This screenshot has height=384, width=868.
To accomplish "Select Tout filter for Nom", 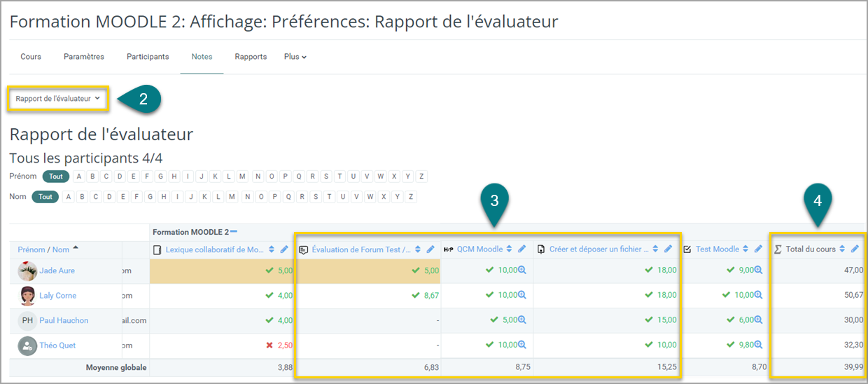I will pos(45,197).
